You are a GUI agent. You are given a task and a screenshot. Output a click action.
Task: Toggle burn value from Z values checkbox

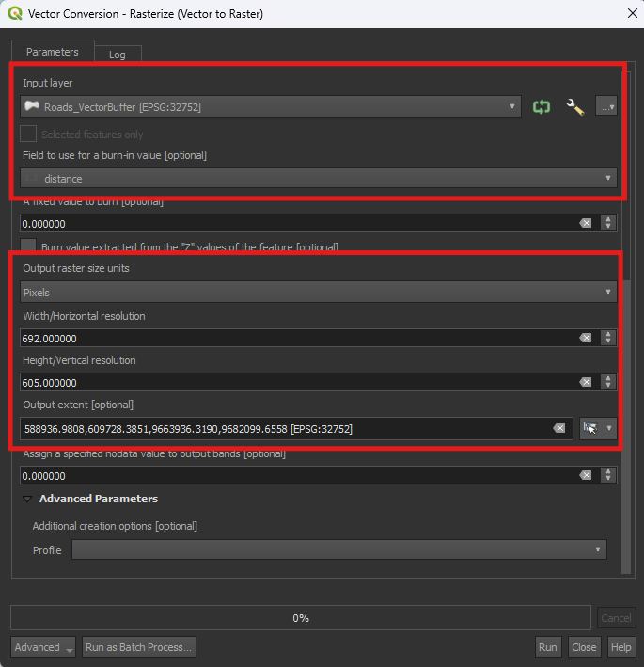tap(29, 246)
